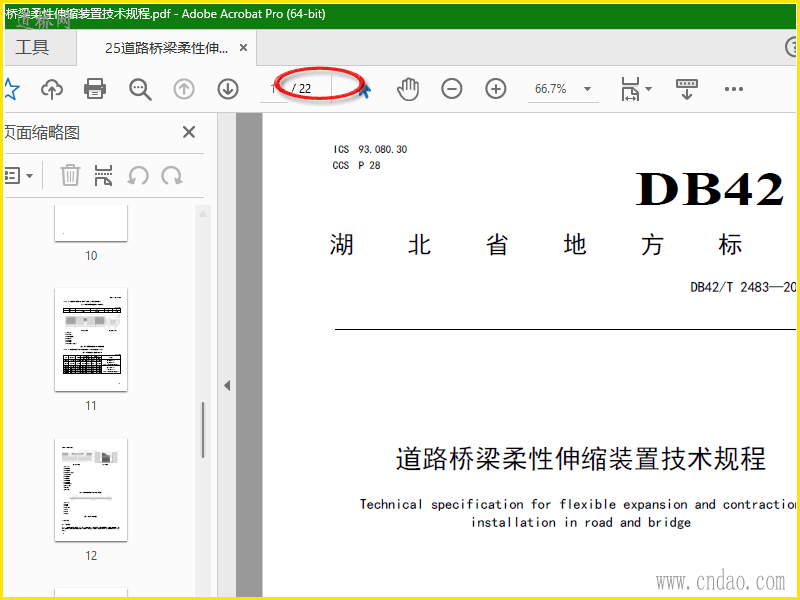Close the 页面缩略图 thumbnails panel
800x600 pixels.
[x=189, y=132]
